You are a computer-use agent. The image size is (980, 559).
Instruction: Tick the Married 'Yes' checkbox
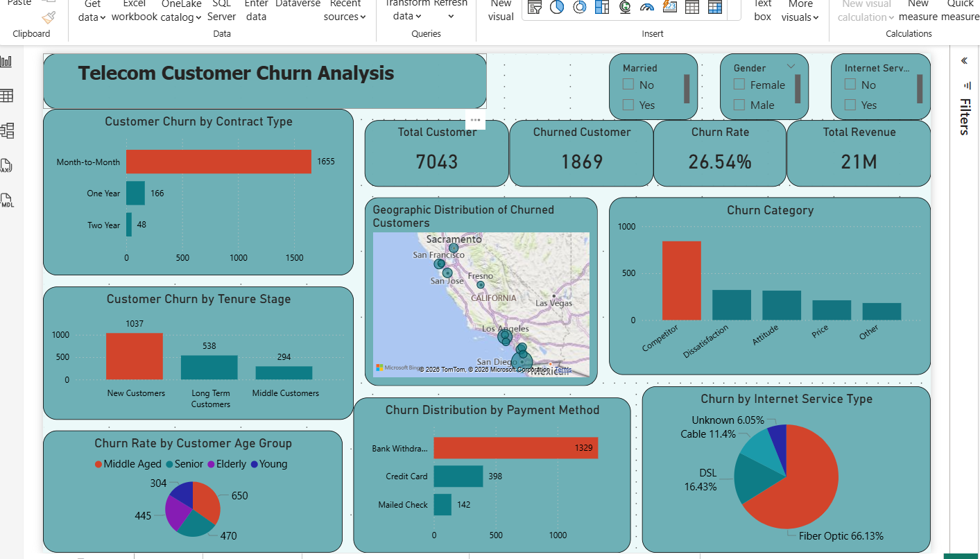[628, 105]
